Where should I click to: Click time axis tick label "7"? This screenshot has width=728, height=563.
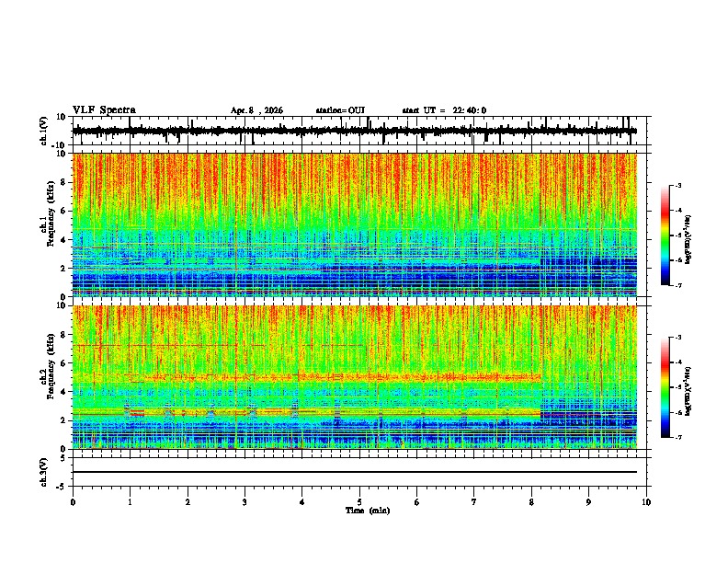(474, 502)
